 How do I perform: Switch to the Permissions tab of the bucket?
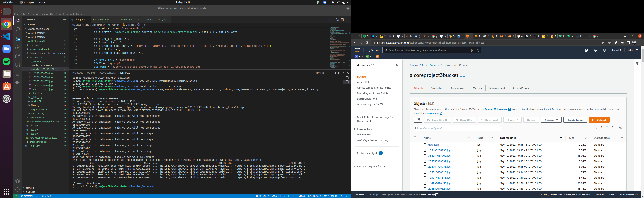coord(458,88)
